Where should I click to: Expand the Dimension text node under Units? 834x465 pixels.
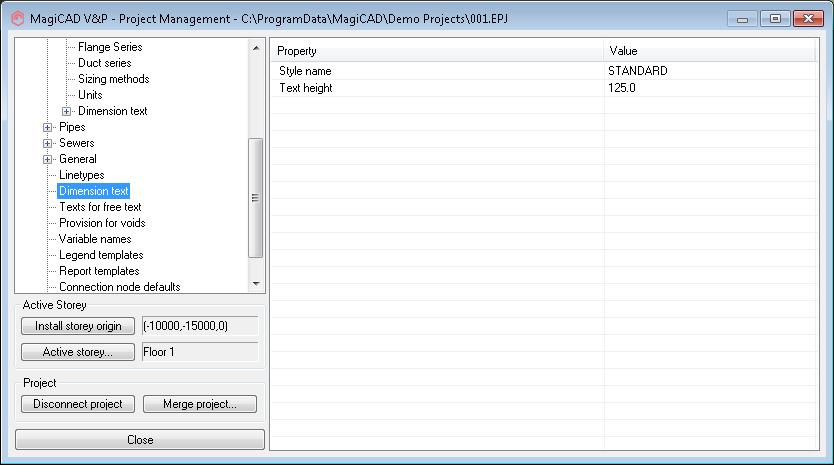(x=66, y=111)
